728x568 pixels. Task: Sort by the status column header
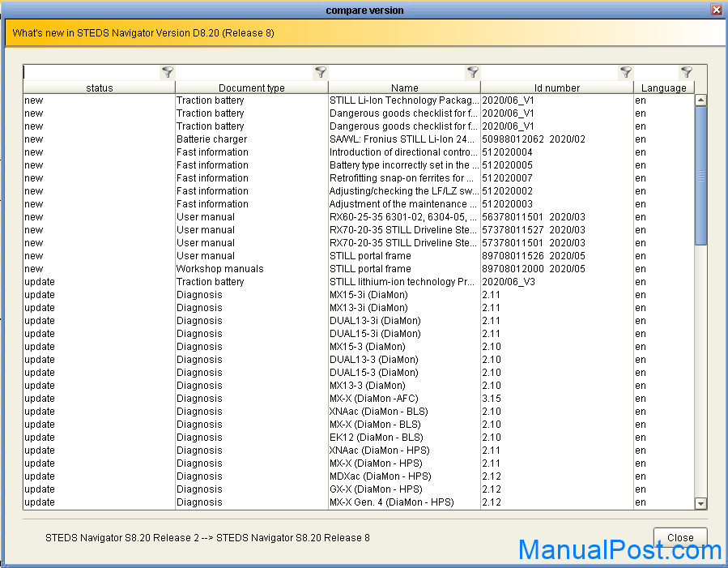(x=100, y=88)
